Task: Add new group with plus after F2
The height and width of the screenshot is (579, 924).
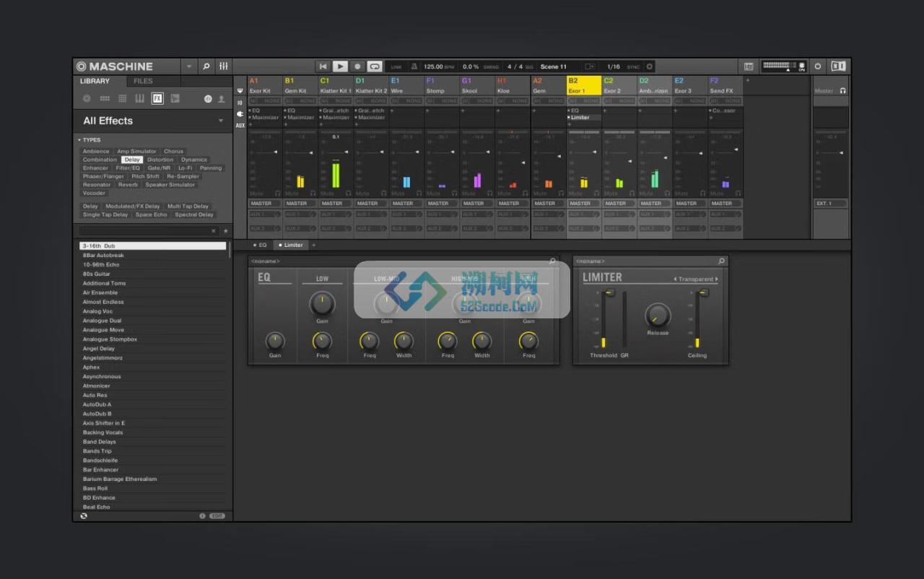Action: point(747,81)
